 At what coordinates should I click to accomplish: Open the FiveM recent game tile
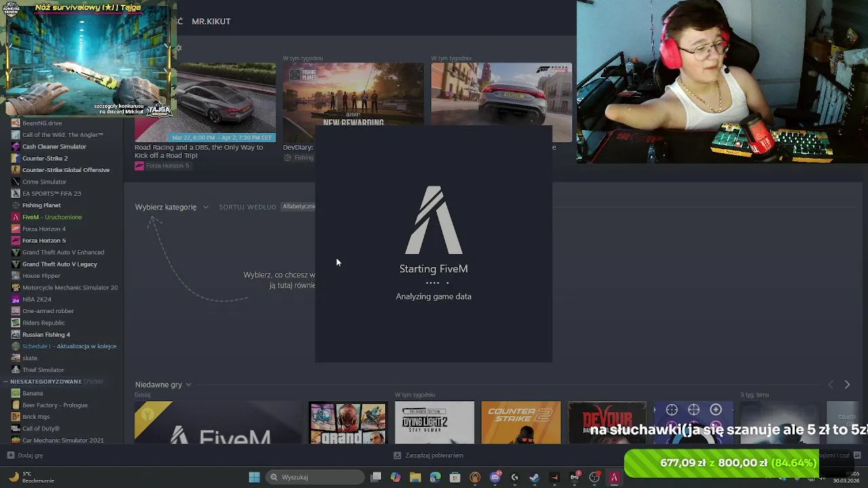[x=217, y=423]
